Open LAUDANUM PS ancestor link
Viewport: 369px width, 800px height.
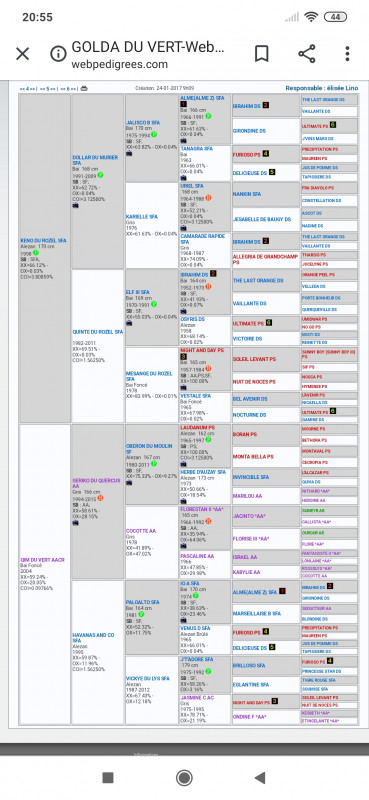pos(197,428)
